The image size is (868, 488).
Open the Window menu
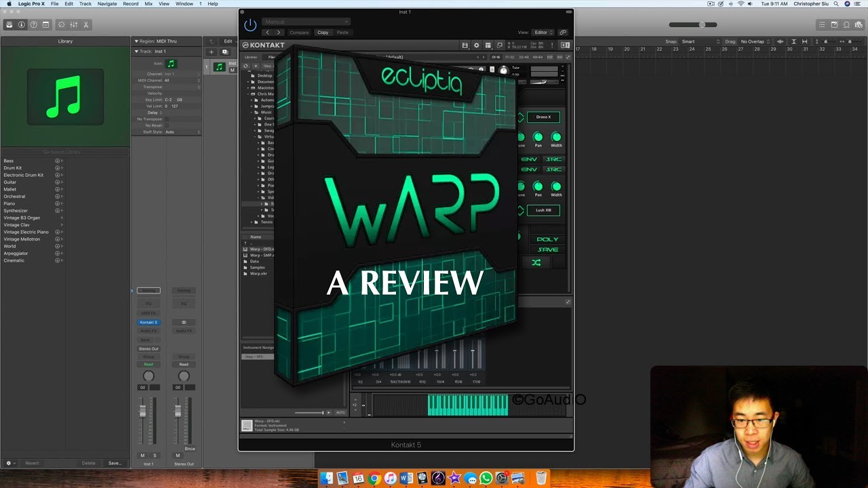184,3
